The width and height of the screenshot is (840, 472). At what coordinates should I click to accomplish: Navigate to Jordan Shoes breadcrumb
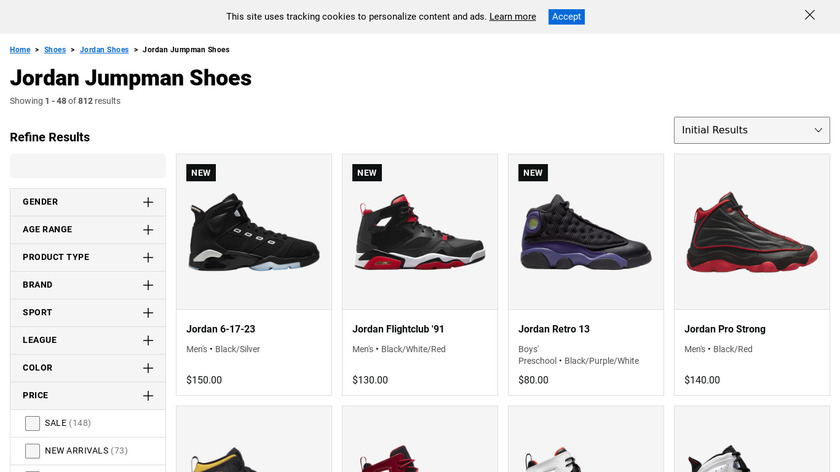(104, 50)
